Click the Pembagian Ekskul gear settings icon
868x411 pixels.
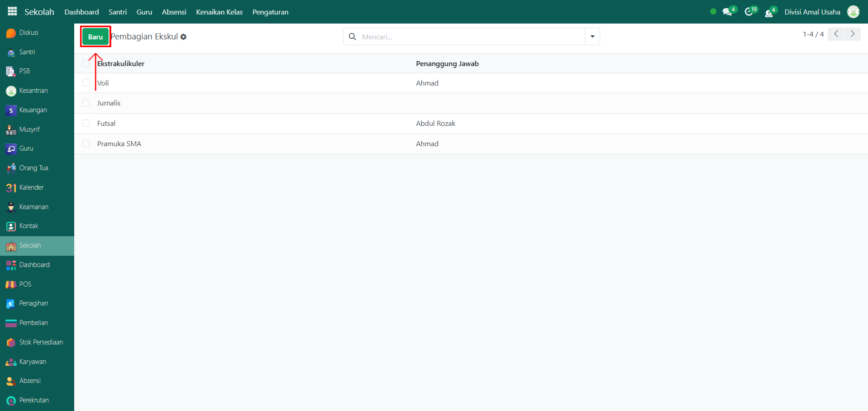click(183, 37)
